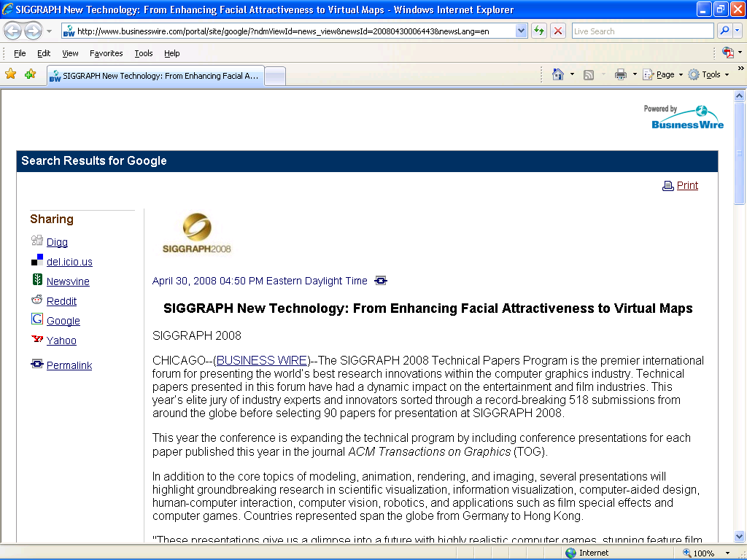Click the Print toolbar icon
The image size is (747, 560).
pyautogui.click(x=620, y=75)
